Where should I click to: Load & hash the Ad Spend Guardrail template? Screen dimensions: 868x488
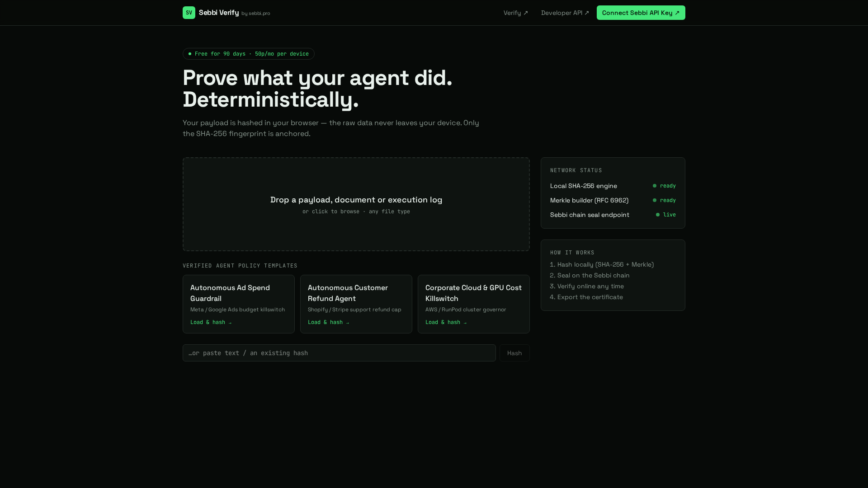point(211,322)
